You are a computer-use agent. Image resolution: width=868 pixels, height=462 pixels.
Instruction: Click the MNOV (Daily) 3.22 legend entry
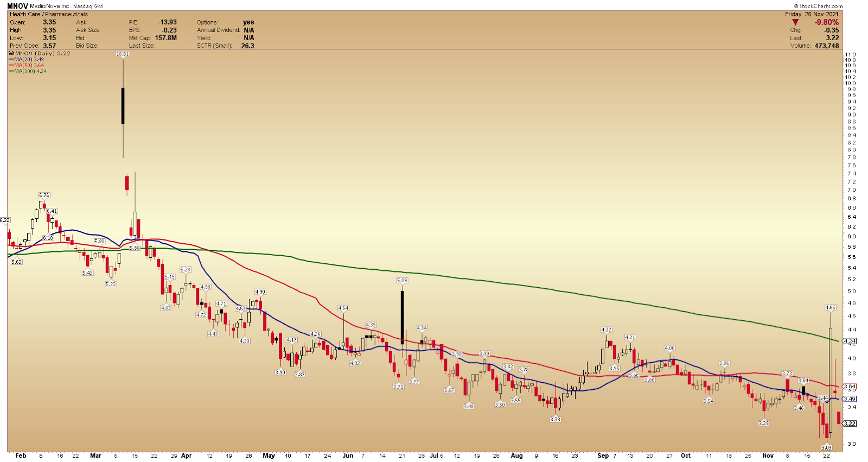click(x=40, y=53)
